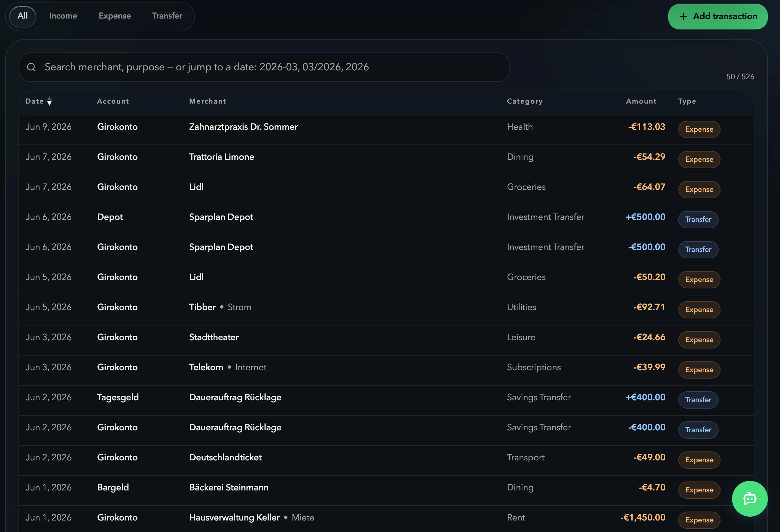Click the -€64.07 amount
Screen dimensions: 780x532
click(649, 187)
